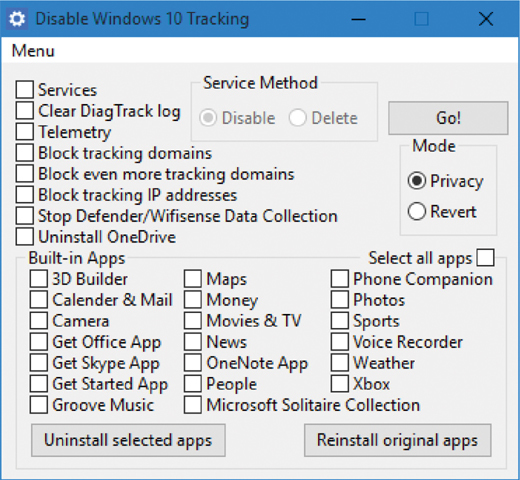
Task: Tick Voice Recorder checkbox
Action: tap(340, 341)
